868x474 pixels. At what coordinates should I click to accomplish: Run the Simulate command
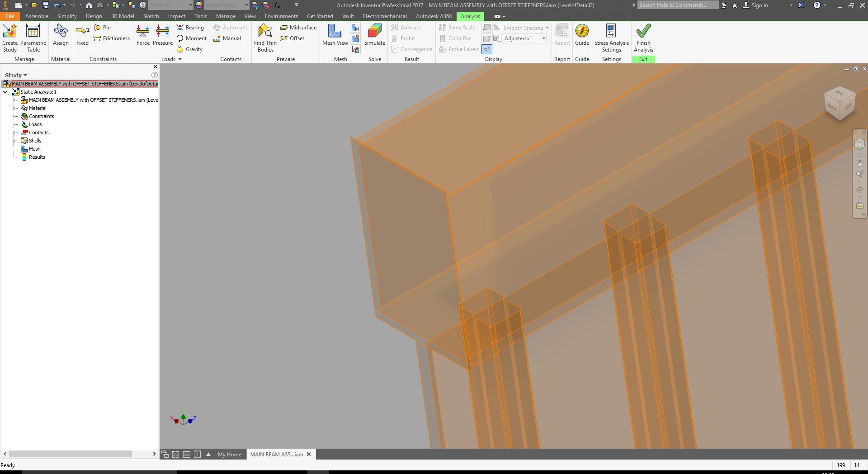pyautogui.click(x=374, y=36)
